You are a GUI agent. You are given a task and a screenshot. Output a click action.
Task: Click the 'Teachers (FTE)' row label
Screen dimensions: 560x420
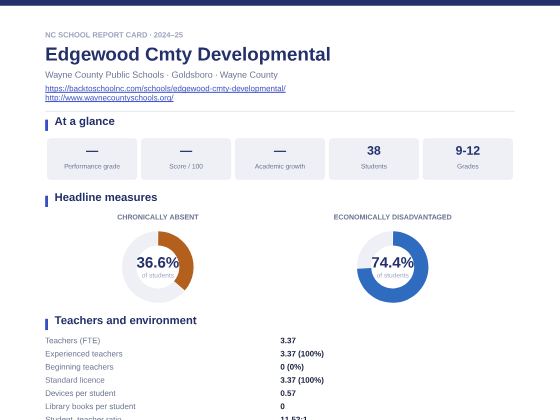coord(72,341)
